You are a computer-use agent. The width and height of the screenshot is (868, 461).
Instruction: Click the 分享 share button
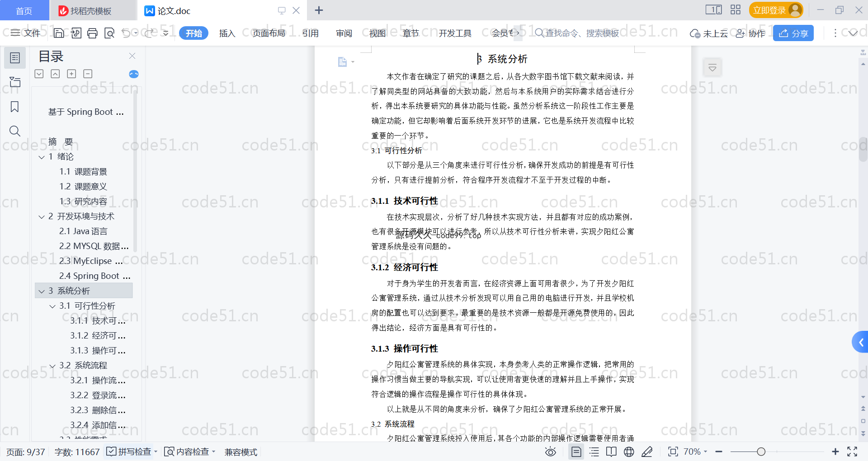793,33
